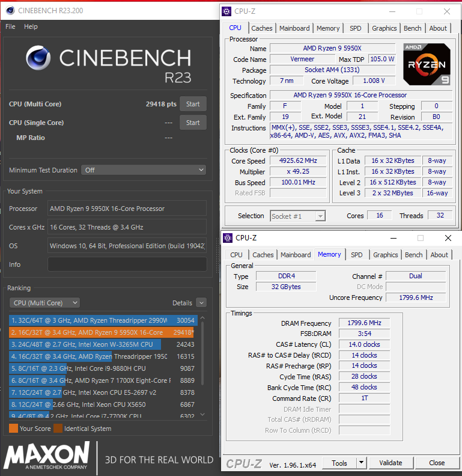
Task: Minimize the upper CPU-Z window
Action: pos(392,11)
